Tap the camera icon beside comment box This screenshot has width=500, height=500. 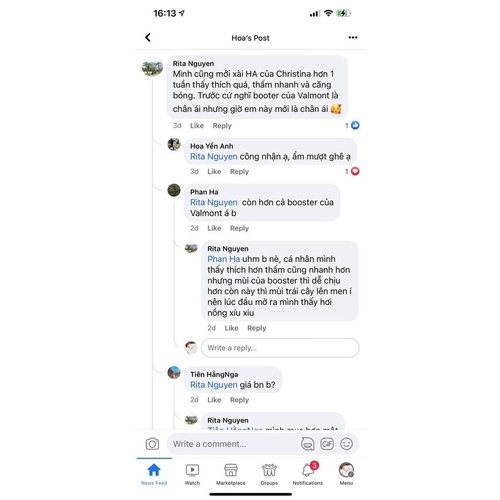[x=152, y=444]
